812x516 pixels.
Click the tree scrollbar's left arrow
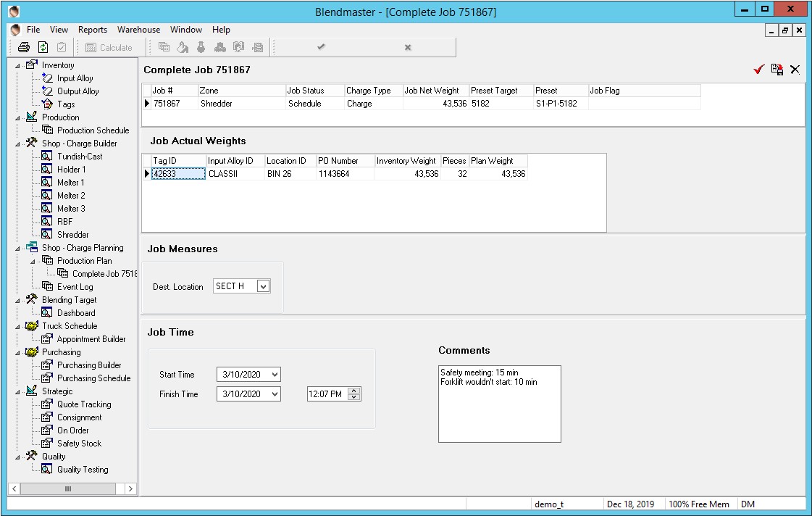tap(14, 488)
